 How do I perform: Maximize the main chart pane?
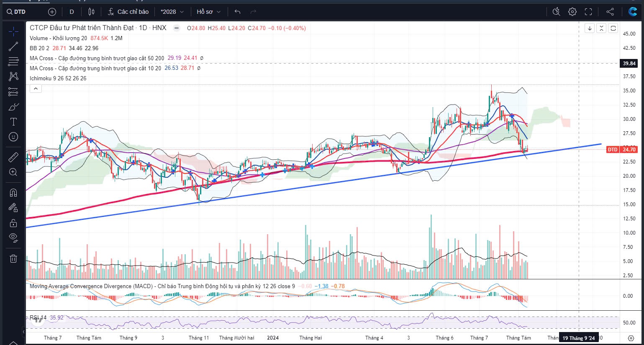(613, 28)
